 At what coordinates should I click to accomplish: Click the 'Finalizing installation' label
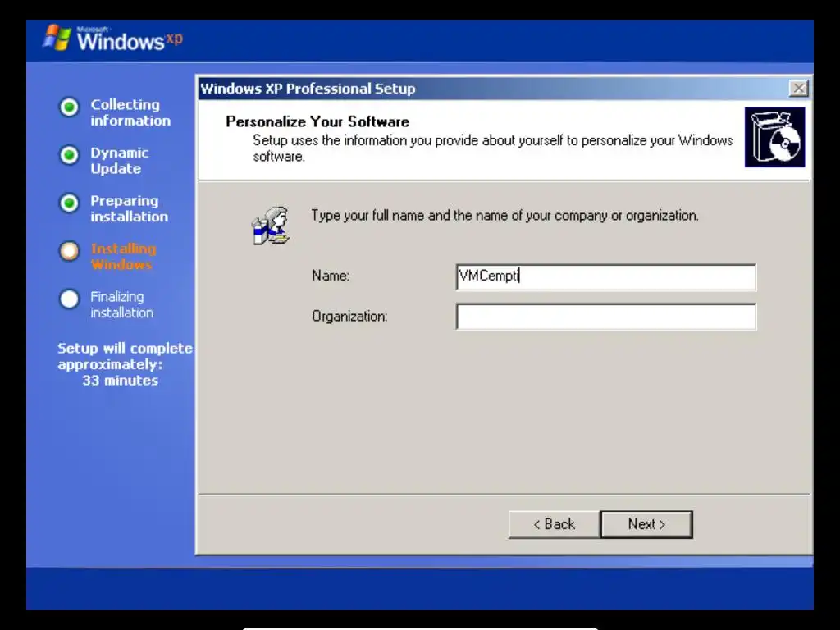click(121, 304)
